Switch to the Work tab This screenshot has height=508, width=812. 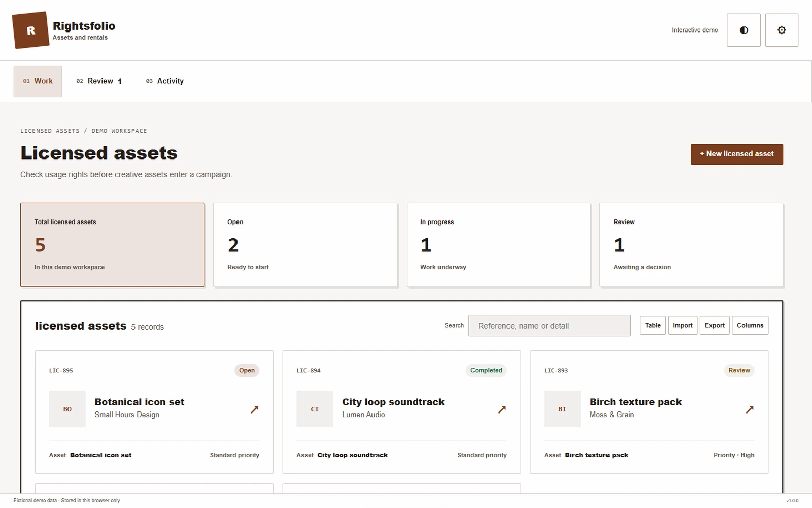coord(38,81)
